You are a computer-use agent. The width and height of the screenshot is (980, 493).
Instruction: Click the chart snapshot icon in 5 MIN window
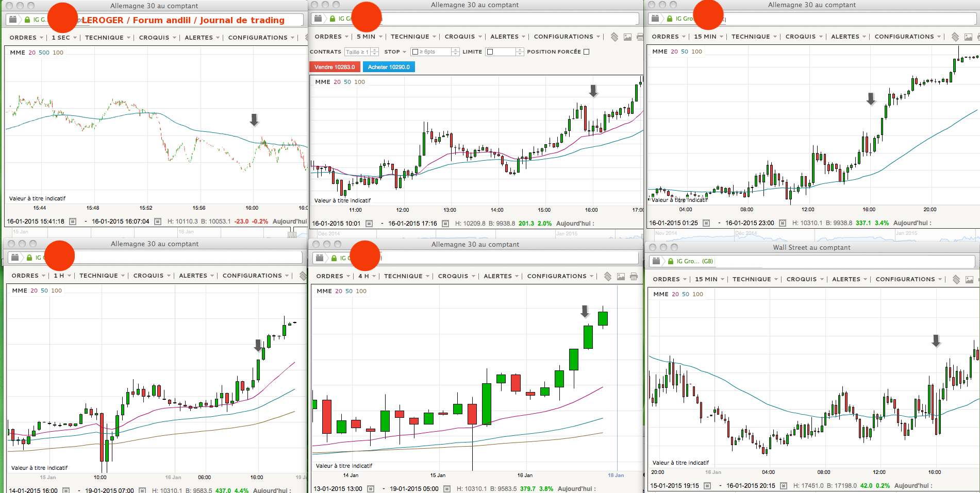click(627, 37)
